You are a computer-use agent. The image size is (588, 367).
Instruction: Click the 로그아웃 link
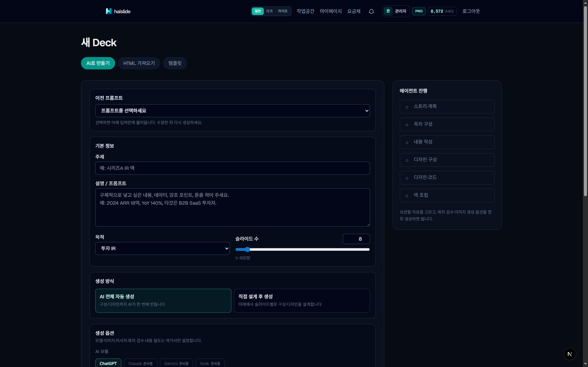[471, 11]
